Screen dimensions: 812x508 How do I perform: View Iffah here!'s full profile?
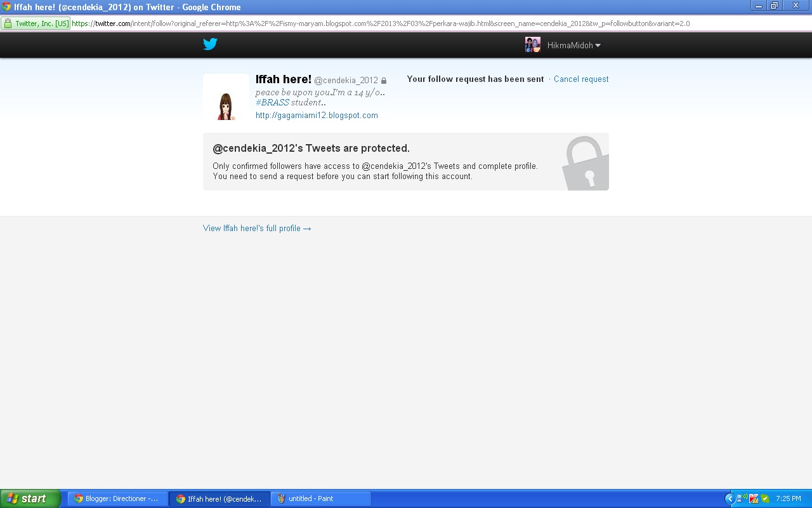257,229
